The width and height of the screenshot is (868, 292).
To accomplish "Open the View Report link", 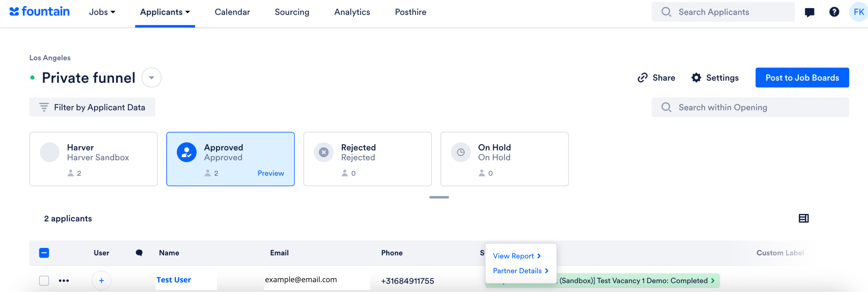I will pyautogui.click(x=517, y=256).
